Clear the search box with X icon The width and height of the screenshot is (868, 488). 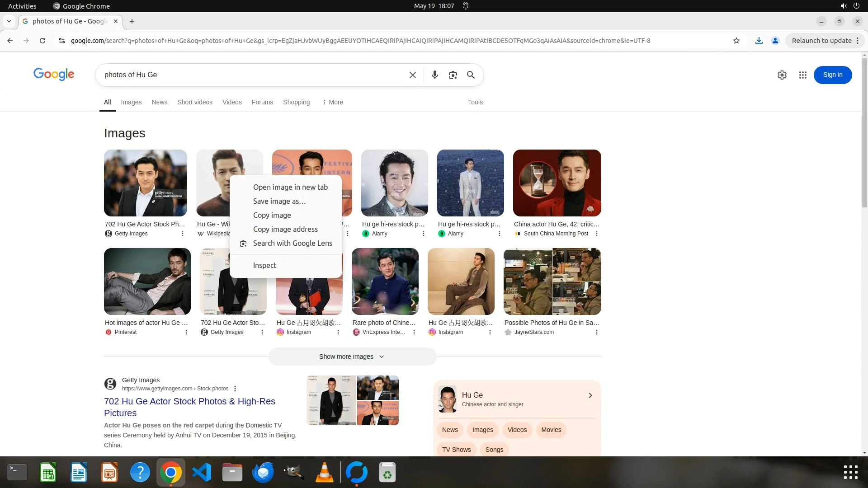(412, 75)
